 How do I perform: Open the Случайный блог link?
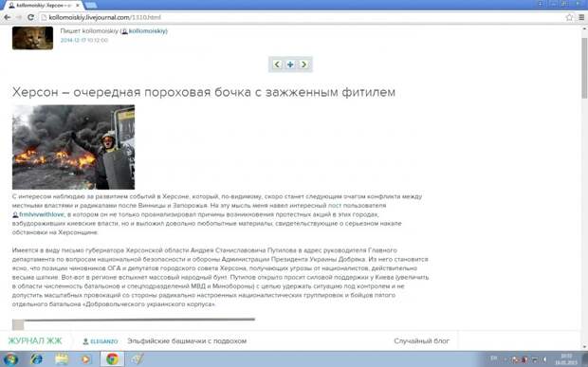[x=422, y=340]
